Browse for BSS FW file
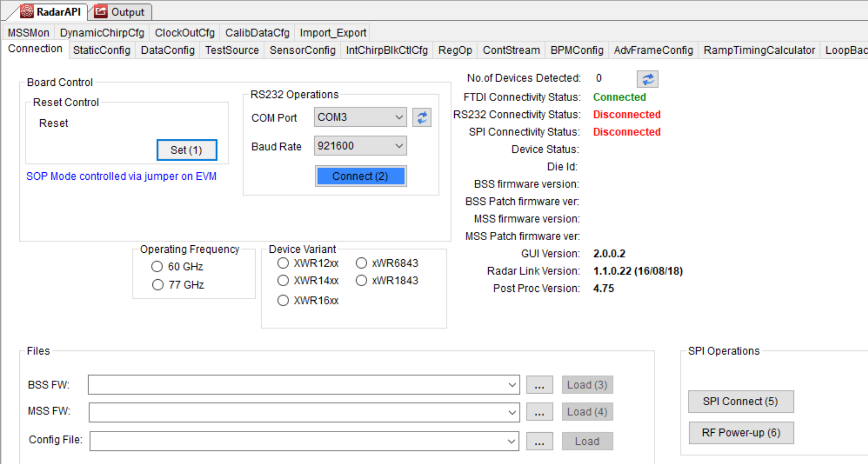This screenshot has height=464, width=868. pos(539,385)
